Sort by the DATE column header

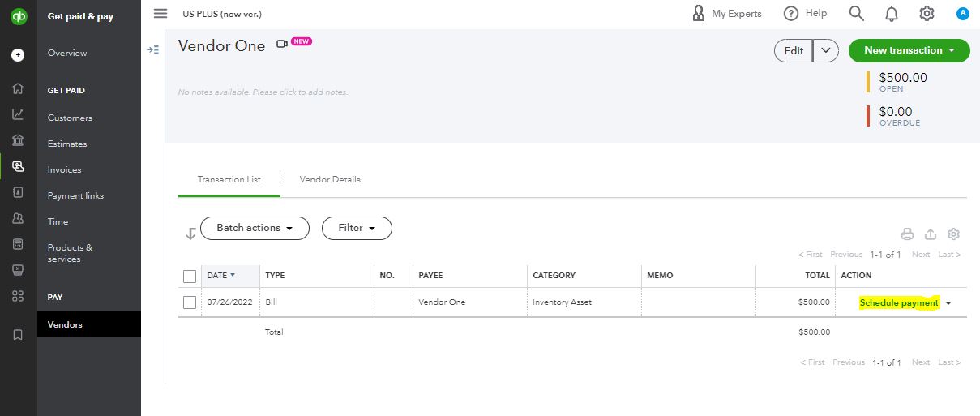coord(221,276)
